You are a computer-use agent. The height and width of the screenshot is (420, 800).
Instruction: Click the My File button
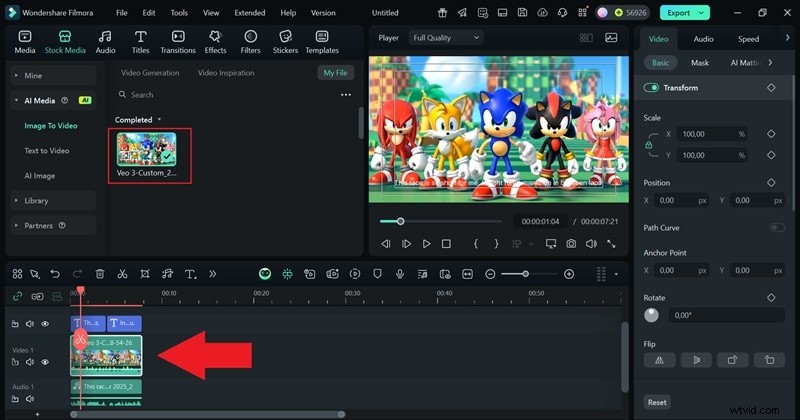pos(335,73)
